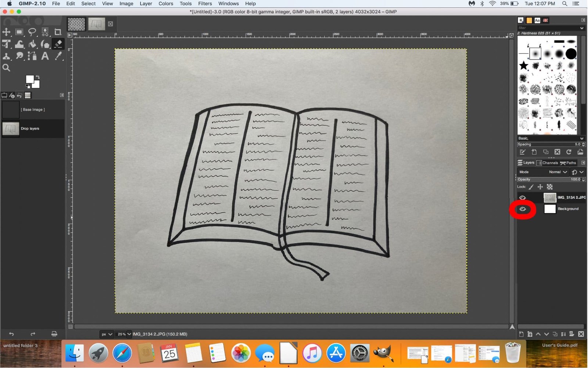The image size is (588, 368).
Task: Select Base Image in undo history
Action: coord(33,110)
